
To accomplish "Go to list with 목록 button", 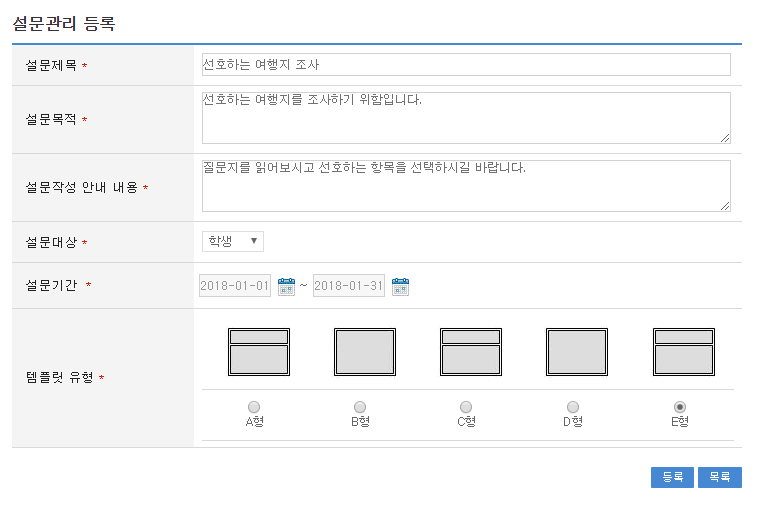I will pos(719,478).
